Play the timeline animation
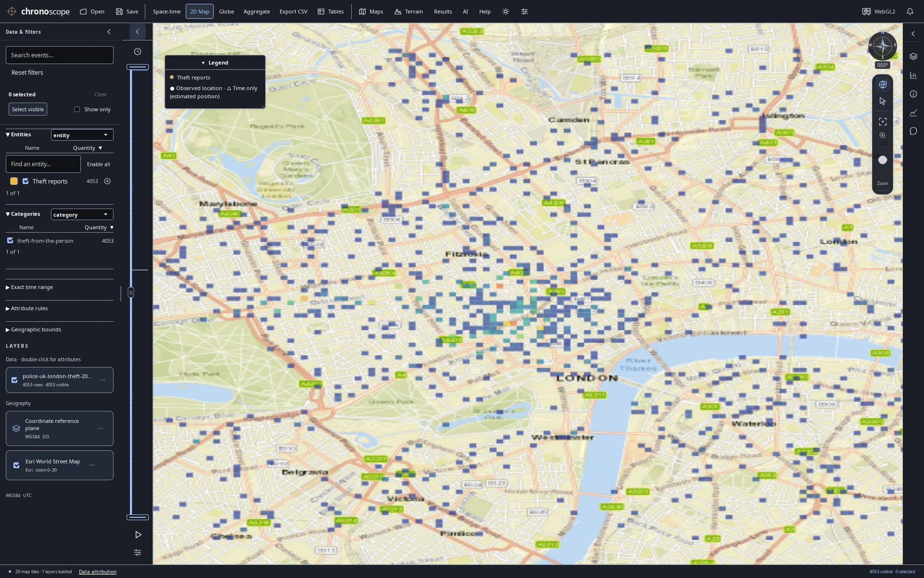This screenshot has width=924, height=578. (x=138, y=535)
